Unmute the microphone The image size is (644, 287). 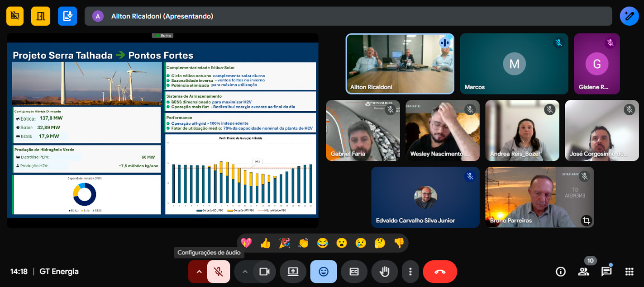(x=219, y=272)
